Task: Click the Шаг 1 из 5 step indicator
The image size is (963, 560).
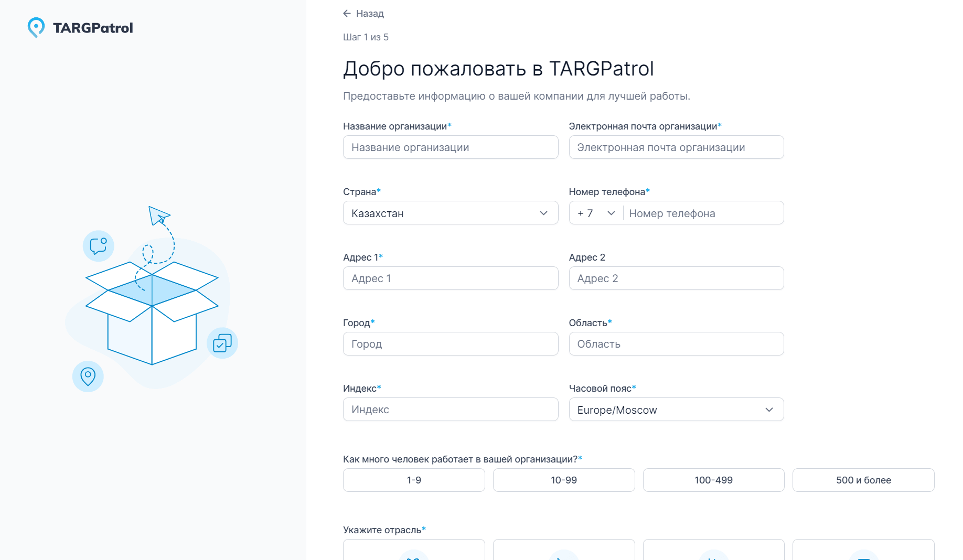Action: click(x=366, y=37)
